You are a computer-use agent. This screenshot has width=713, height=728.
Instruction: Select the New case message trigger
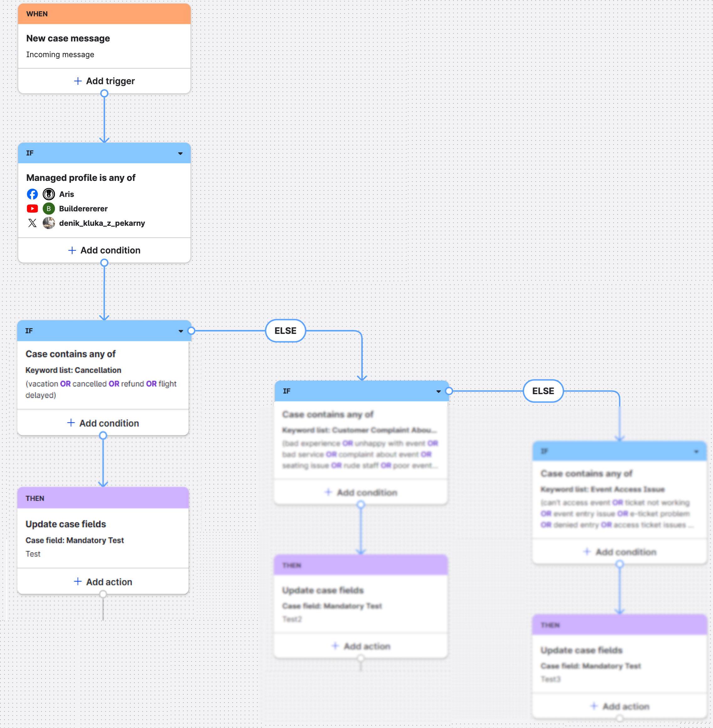click(x=68, y=38)
